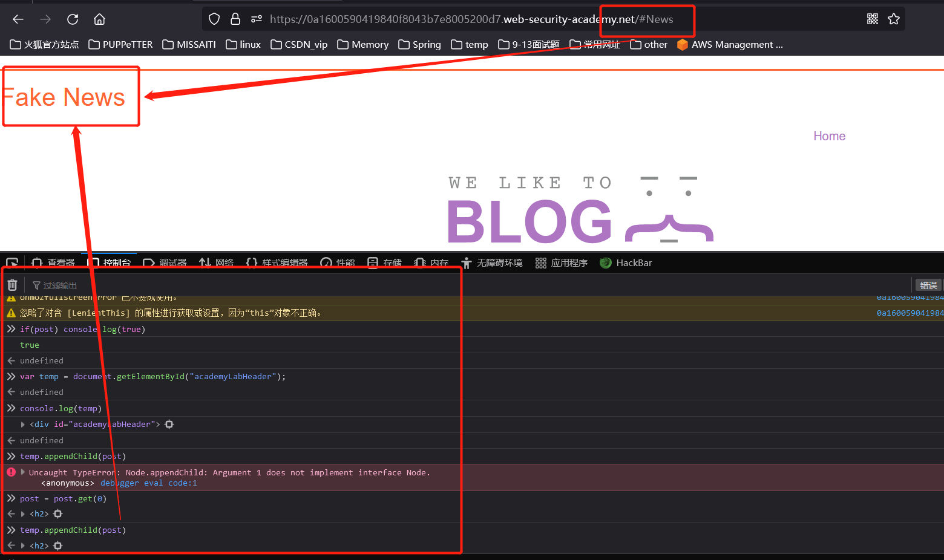Open the debugger eval code:1 link
This screenshot has height=560, width=944.
tap(149, 483)
